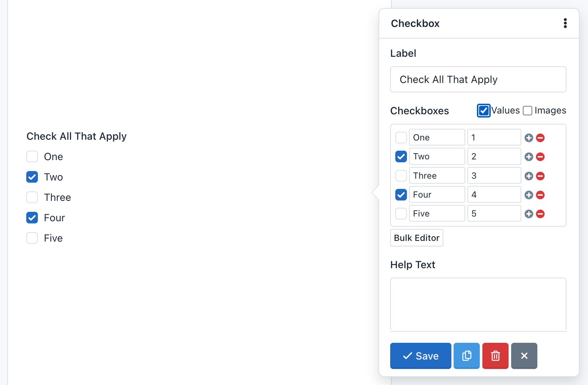Add an option below "Three"
The width and height of the screenshot is (588, 385).
click(x=529, y=176)
